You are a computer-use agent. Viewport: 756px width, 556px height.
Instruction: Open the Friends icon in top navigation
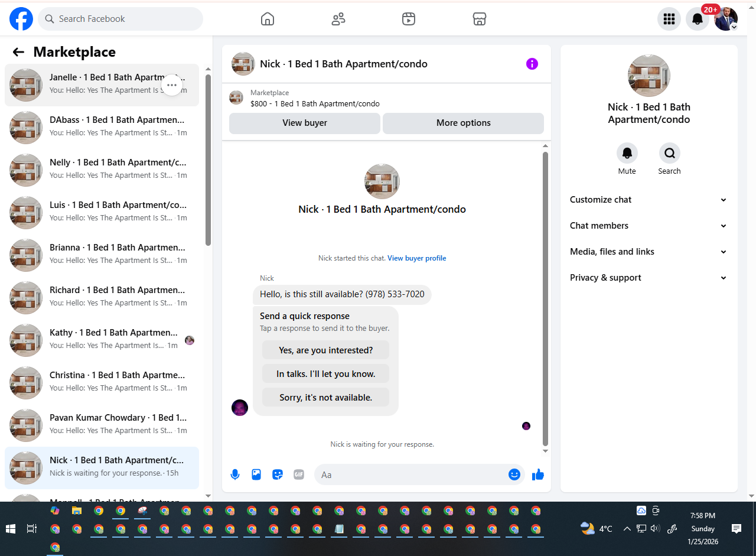click(338, 19)
